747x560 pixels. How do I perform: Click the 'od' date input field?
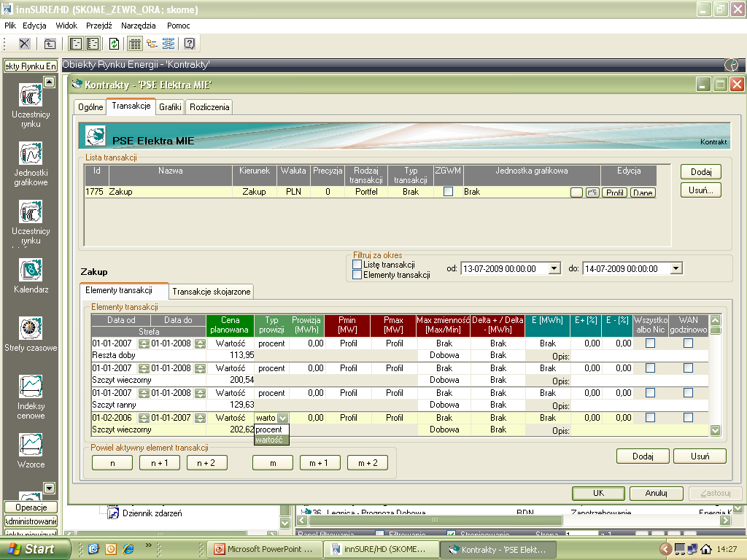pos(505,268)
